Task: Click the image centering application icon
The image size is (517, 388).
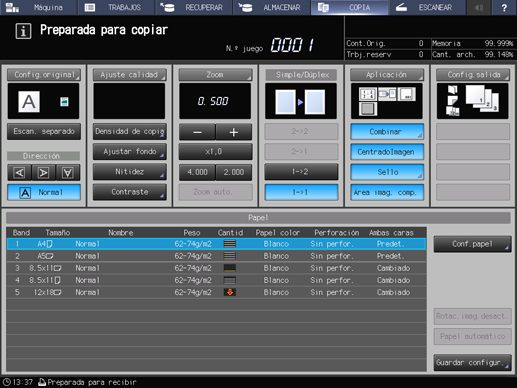Action: [x=387, y=94]
